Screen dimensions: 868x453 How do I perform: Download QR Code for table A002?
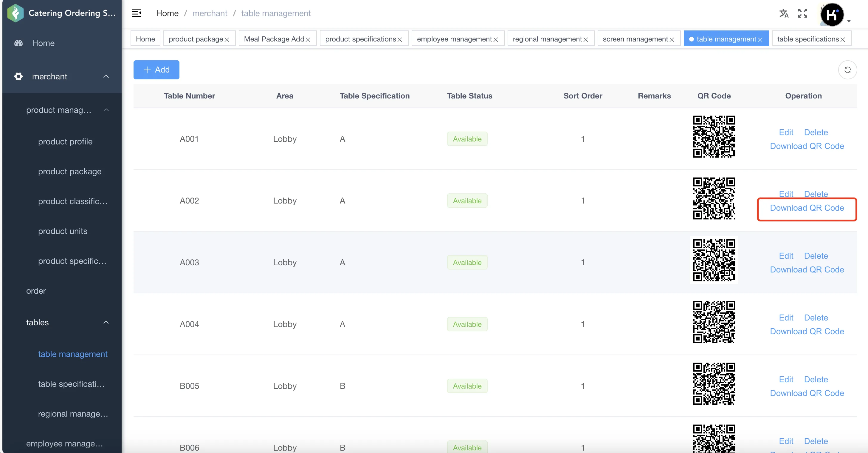pos(807,208)
